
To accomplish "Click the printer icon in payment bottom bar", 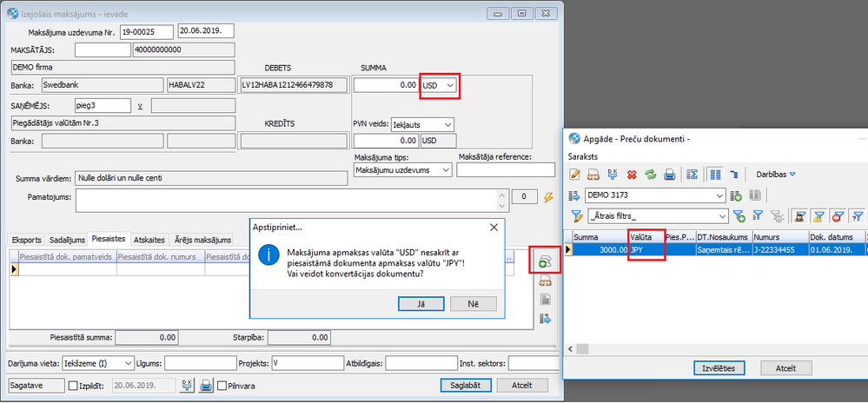I will (x=206, y=386).
